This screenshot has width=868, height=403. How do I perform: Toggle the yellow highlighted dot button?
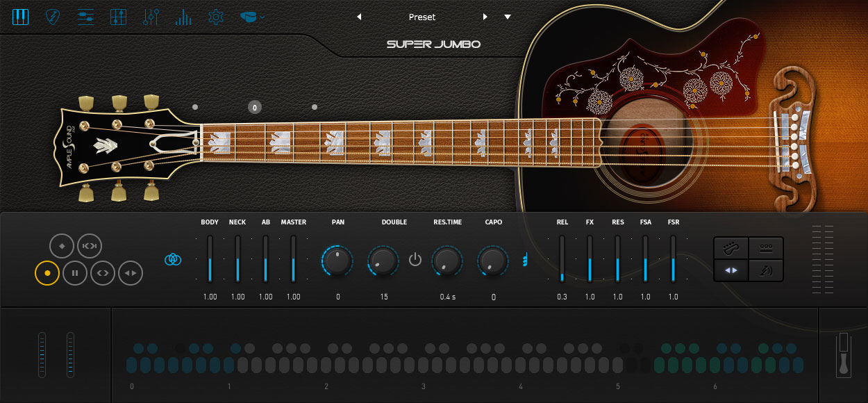tap(47, 273)
